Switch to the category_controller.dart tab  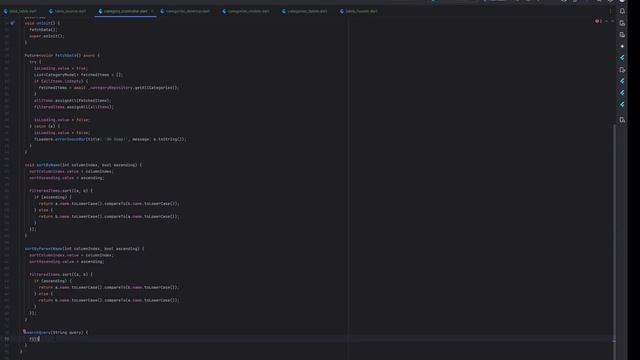(125, 11)
